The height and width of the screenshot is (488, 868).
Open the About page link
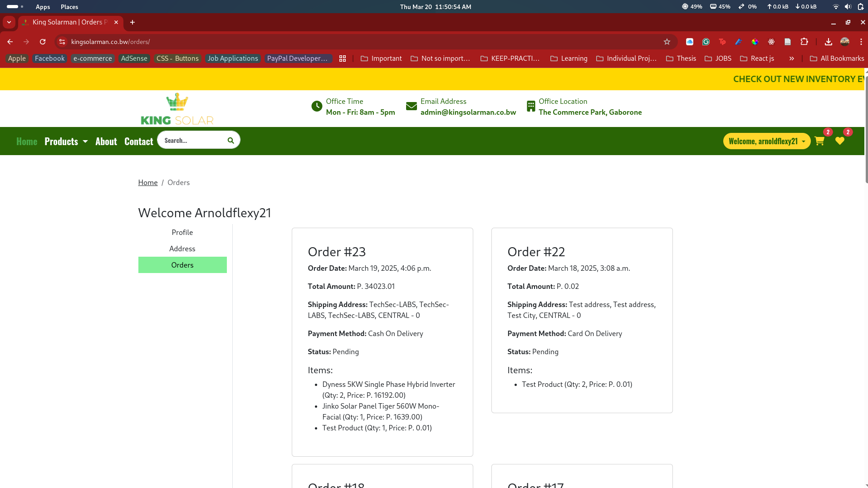coord(106,142)
